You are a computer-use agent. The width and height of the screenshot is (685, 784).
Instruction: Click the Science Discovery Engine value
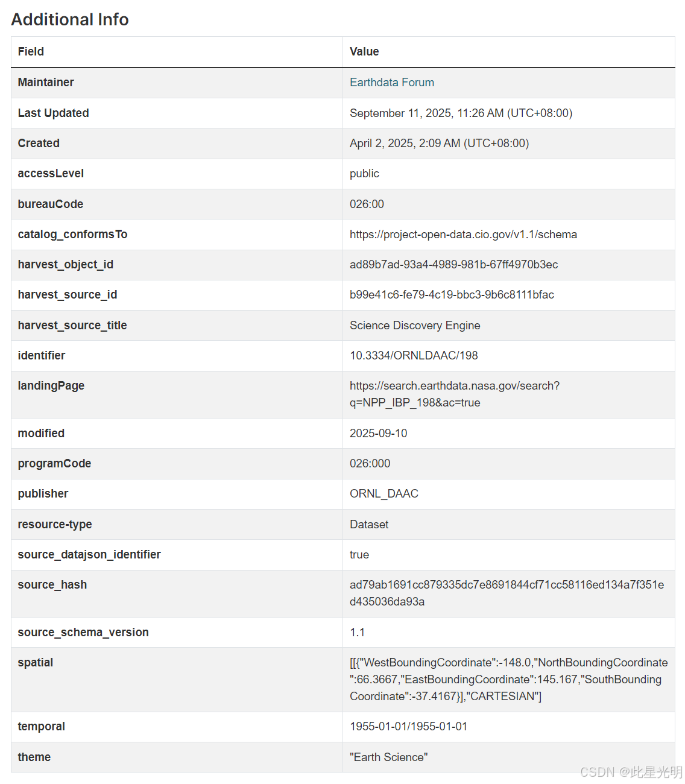(415, 326)
